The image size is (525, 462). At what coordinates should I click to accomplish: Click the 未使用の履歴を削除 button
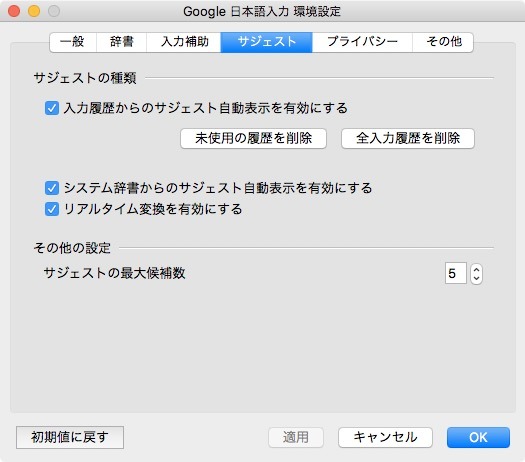253,138
